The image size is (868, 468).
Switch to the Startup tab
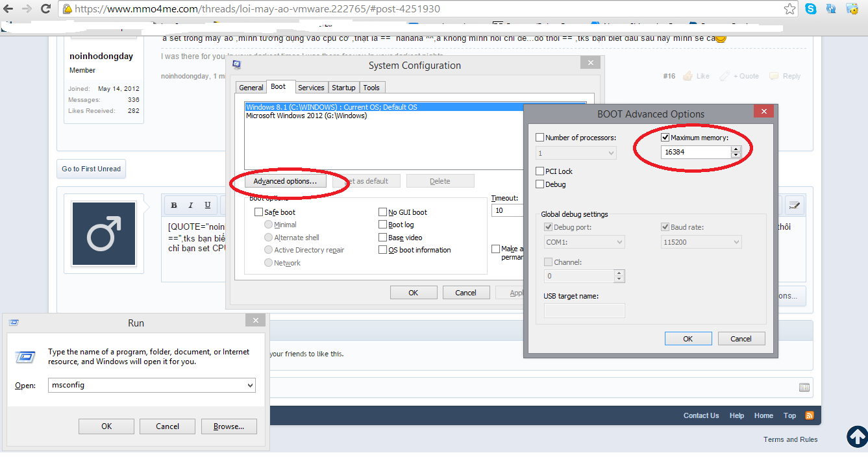[x=343, y=88]
